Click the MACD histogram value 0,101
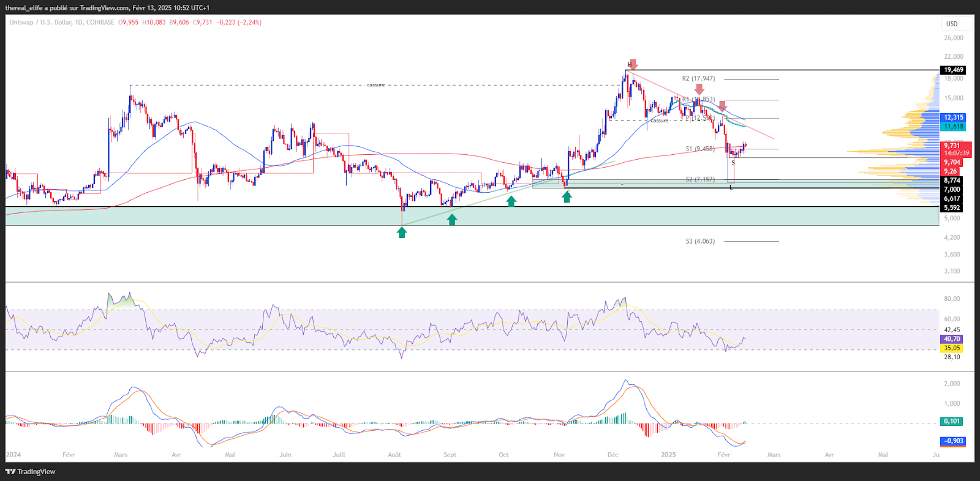 tap(952, 422)
